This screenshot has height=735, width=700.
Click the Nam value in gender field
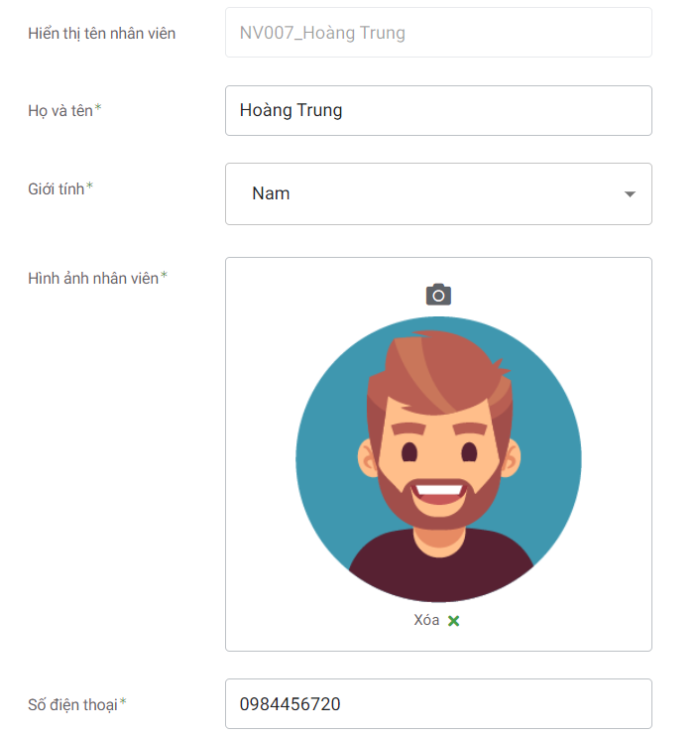pyautogui.click(x=271, y=193)
